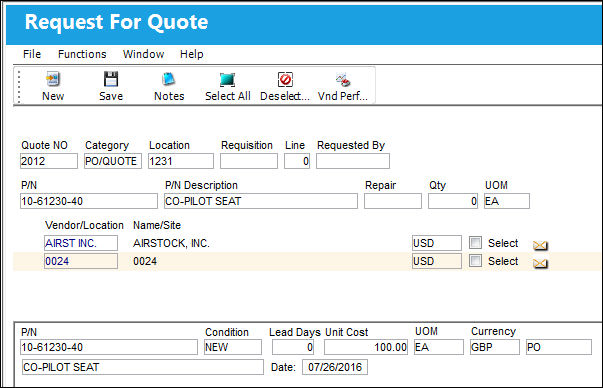Image resolution: width=603 pixels, height=388 pixels.
Task: Save the quote with the floppy icon
Action: pyautogui.click(x=111, y=79)
